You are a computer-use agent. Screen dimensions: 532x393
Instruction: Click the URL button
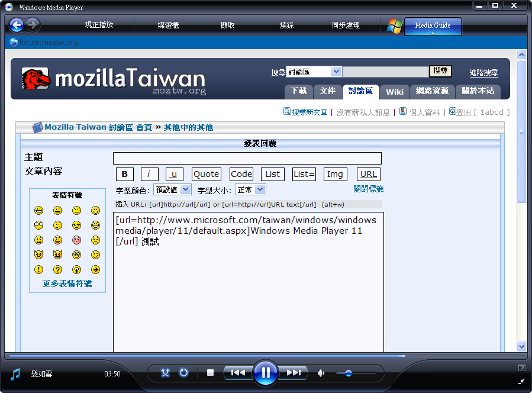[x=369, y=174]
